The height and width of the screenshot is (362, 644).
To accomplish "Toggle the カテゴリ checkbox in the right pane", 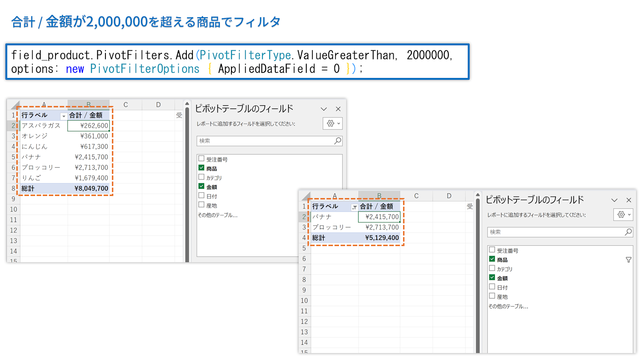I will point(492,269).
